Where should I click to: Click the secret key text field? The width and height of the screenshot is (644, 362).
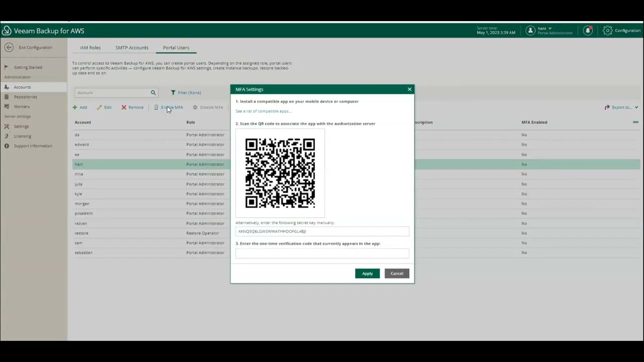point(322,231)
